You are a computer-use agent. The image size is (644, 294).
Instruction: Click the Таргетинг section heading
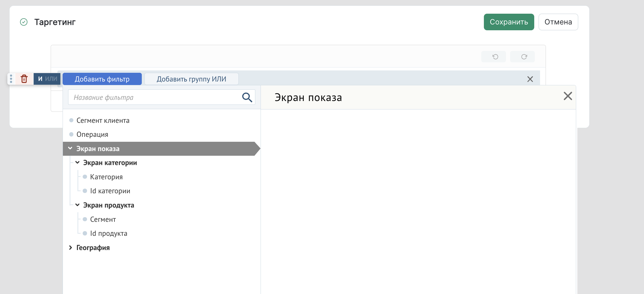[x=55, y=22]
